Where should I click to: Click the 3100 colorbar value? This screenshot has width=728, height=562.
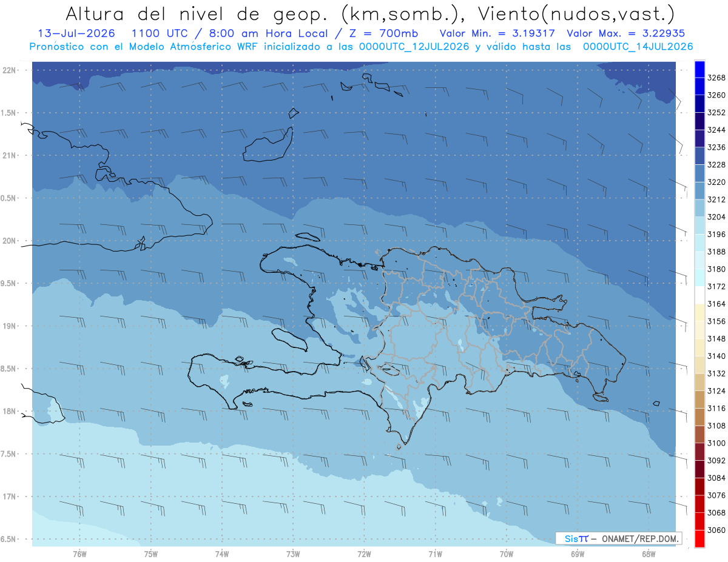coord(716,443)
